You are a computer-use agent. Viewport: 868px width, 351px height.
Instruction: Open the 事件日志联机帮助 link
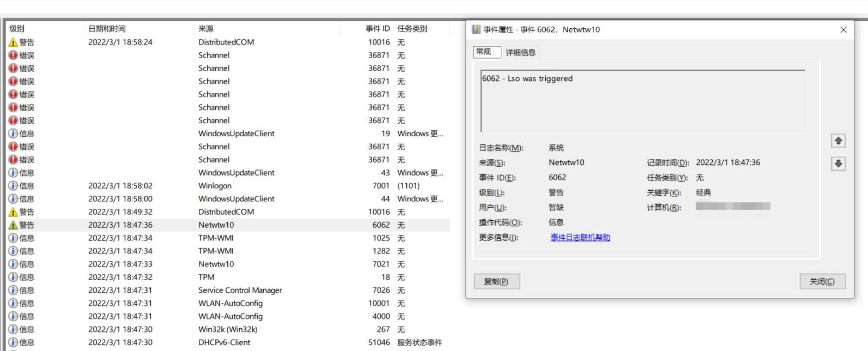580,238
